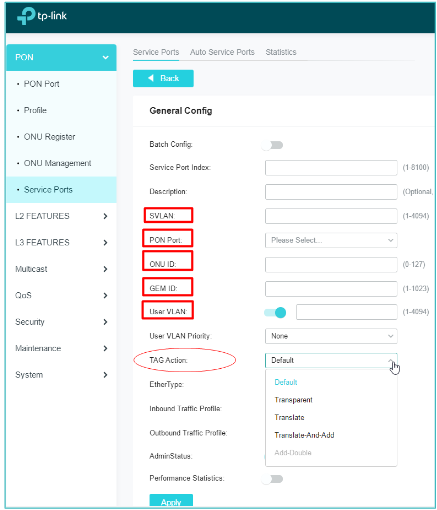Screen dimensions: 437x510
Task: Expand the System arrow icon
Action: point(105,375)
